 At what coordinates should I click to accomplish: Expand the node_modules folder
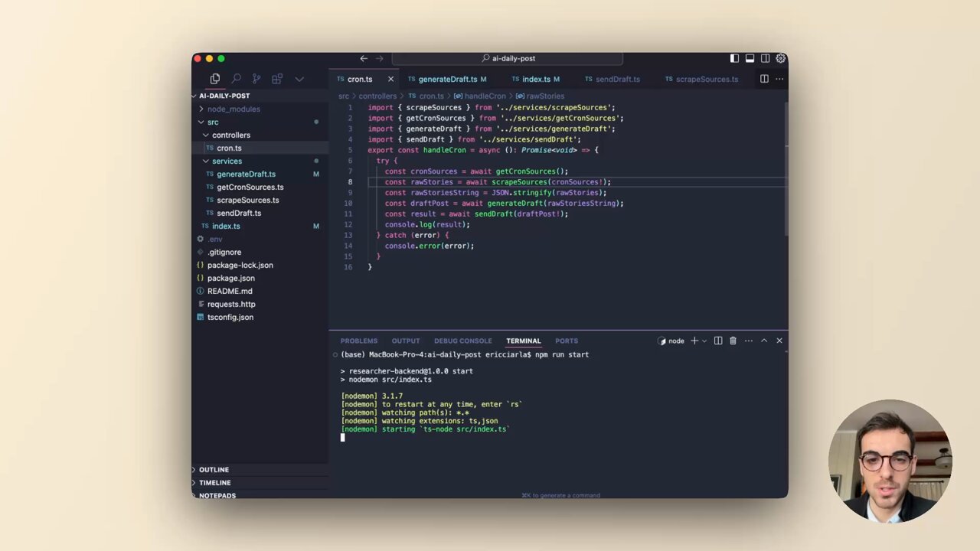click(233, 109)
